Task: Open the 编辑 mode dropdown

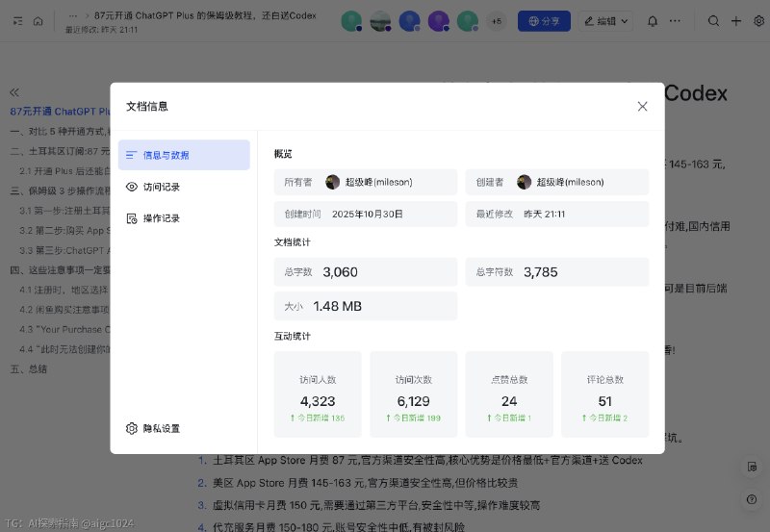Action: click(605, 21)
